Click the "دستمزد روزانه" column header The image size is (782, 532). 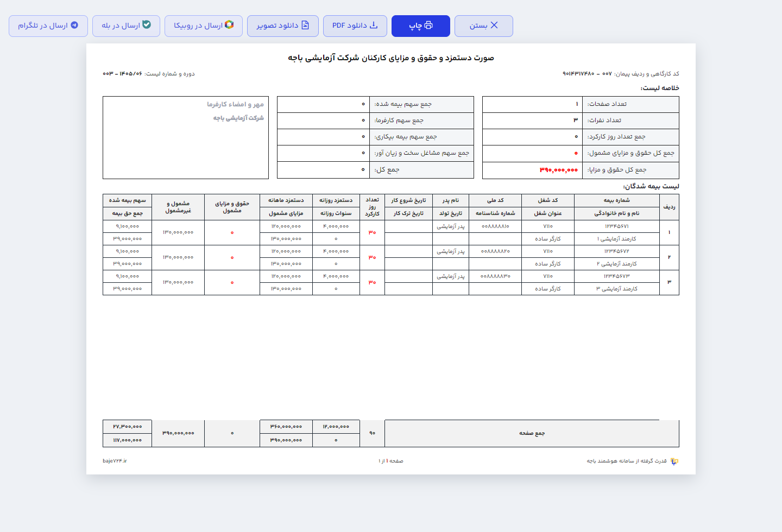(336, 200)
